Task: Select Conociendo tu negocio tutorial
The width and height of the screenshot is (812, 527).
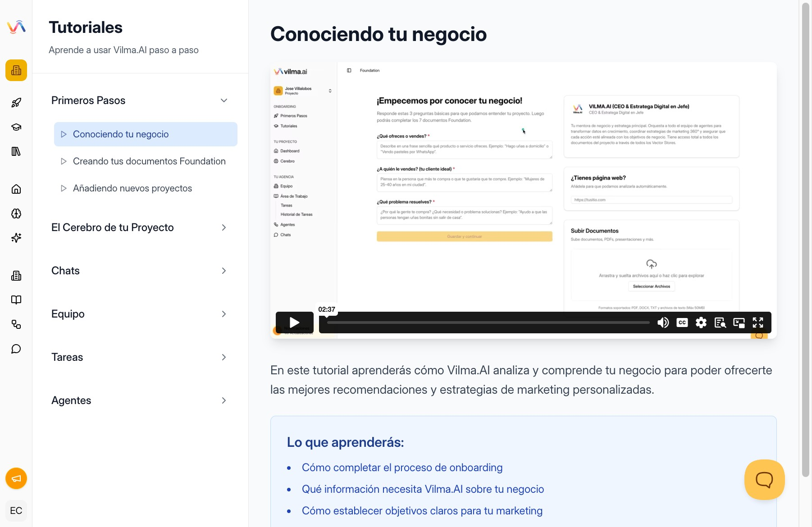Action: pyautogui.click(x=146, y=134)
